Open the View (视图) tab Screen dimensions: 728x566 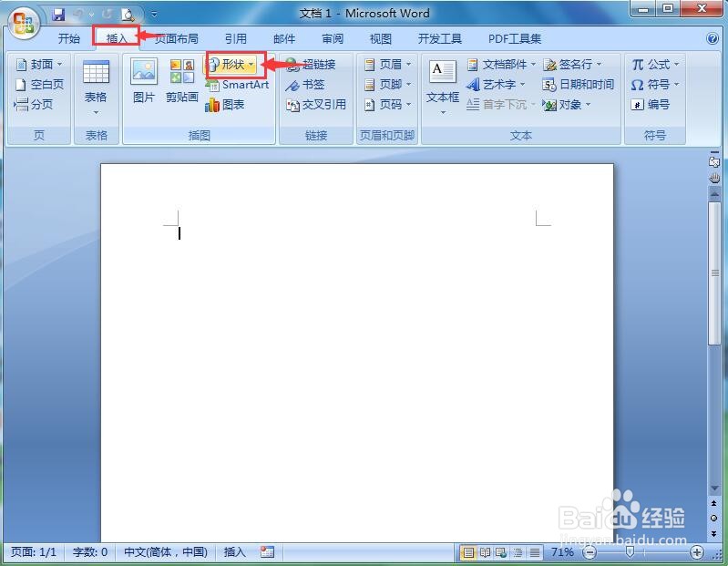[x=381, y=38]
